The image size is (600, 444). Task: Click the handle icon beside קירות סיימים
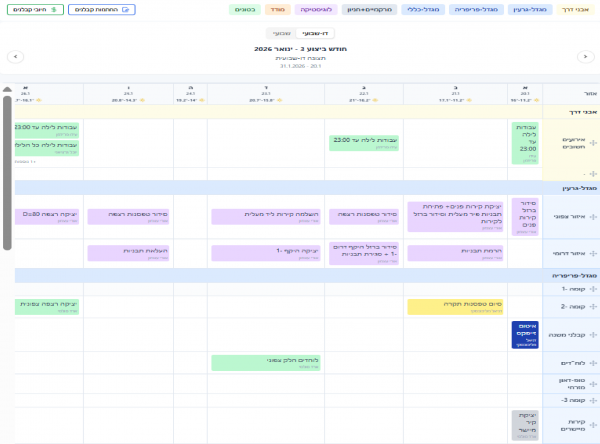pos(593,424)
